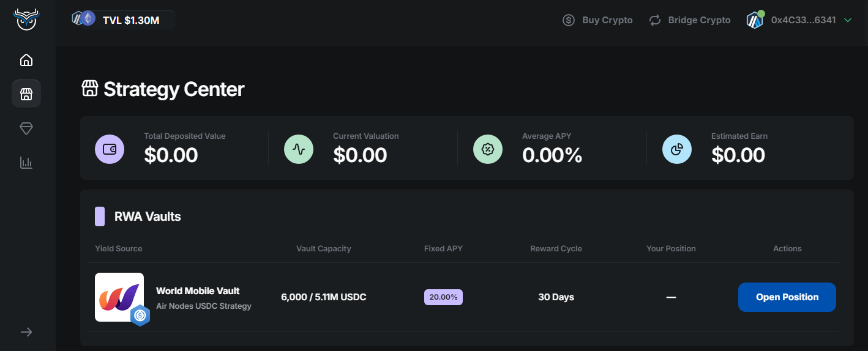Viewport: 868px width, 351px height.
Task: Click the wallet icon for Total Deposited Value
Action: pos(110,149)
